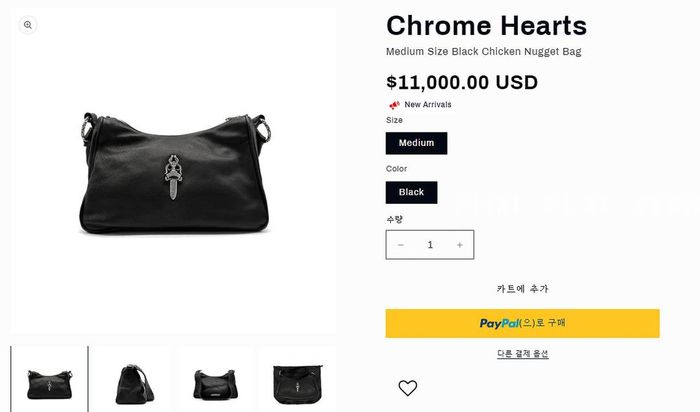Decrease quantity with the minus icon
This screenshot has height=412, width=700.
click(x=401, y=245)
